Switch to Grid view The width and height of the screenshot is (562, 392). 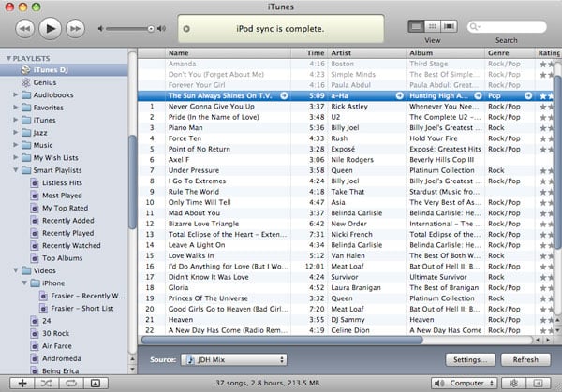click(432, 26)
